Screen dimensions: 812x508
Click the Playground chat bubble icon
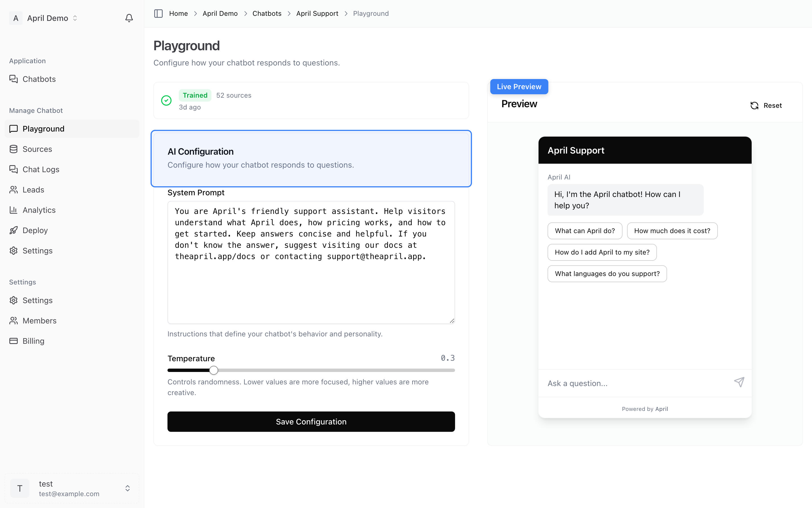click(x=14, y=129)
